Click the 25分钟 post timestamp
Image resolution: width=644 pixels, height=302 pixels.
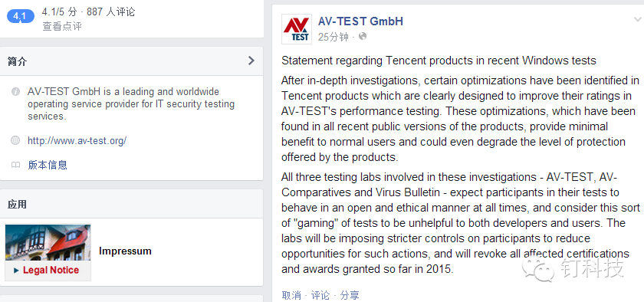[333, 37]
